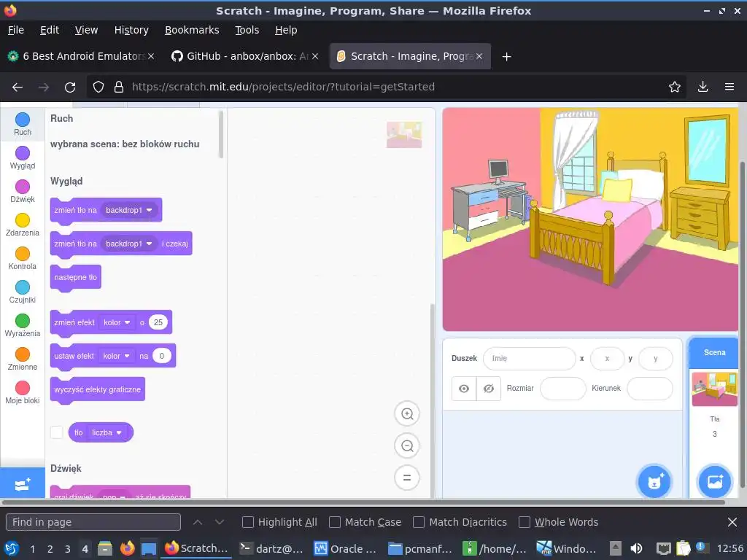Open Firefox downloads panel
747x560 pixels.
(x=703, y=87)
